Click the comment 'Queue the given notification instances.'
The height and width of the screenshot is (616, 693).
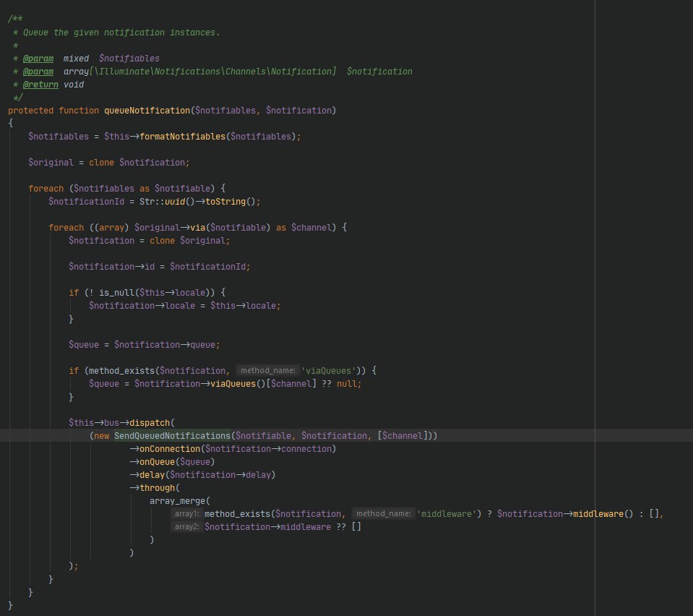coord(121,33)
